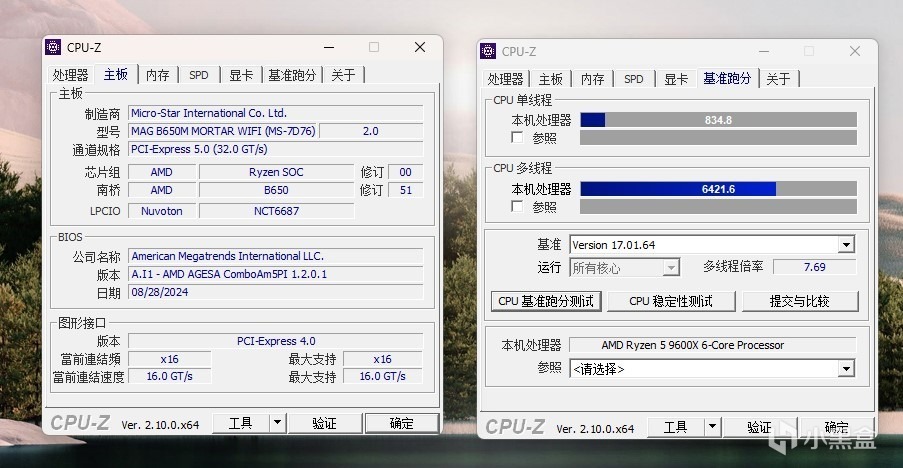This screenshot has width=903, height=468.
Task: Open the 运行 所有核心 dropdown
Action: pyautogui.click(x=670, y=268)
